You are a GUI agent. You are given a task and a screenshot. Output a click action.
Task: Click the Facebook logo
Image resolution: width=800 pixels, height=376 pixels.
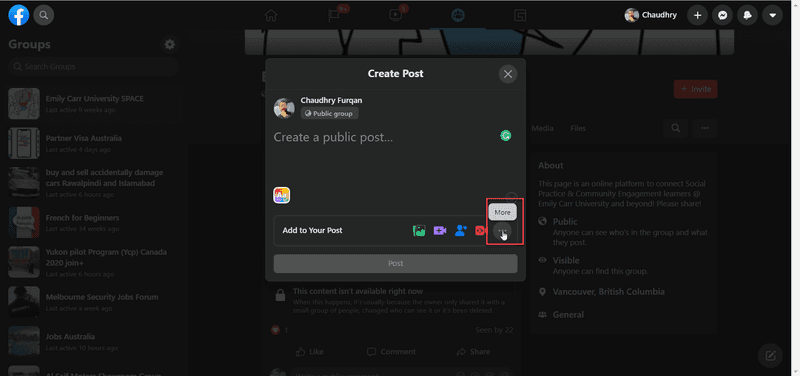coord(18,15)
